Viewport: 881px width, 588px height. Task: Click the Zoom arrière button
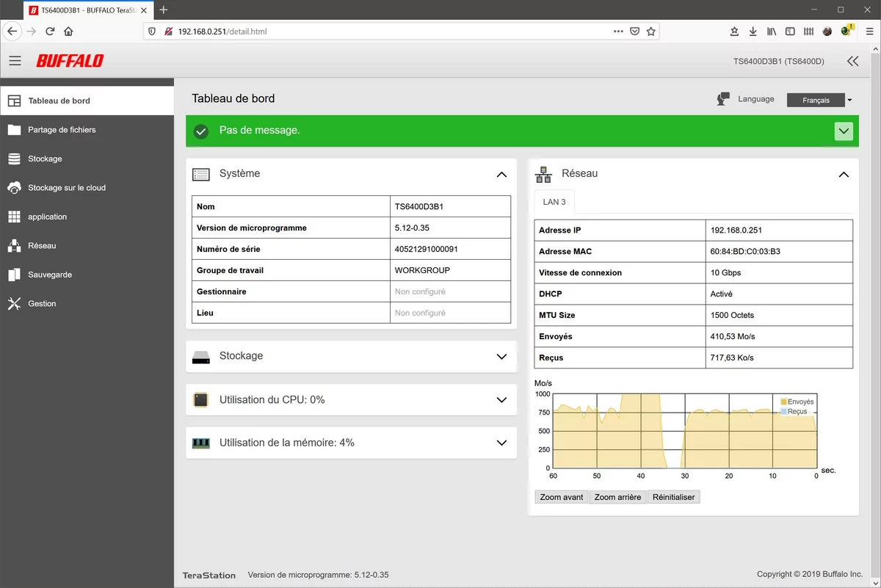pos(617,497)
